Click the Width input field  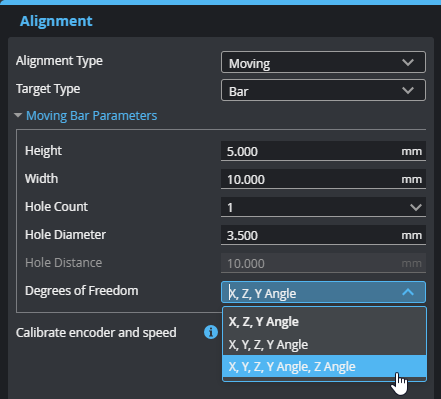(323, 179)
